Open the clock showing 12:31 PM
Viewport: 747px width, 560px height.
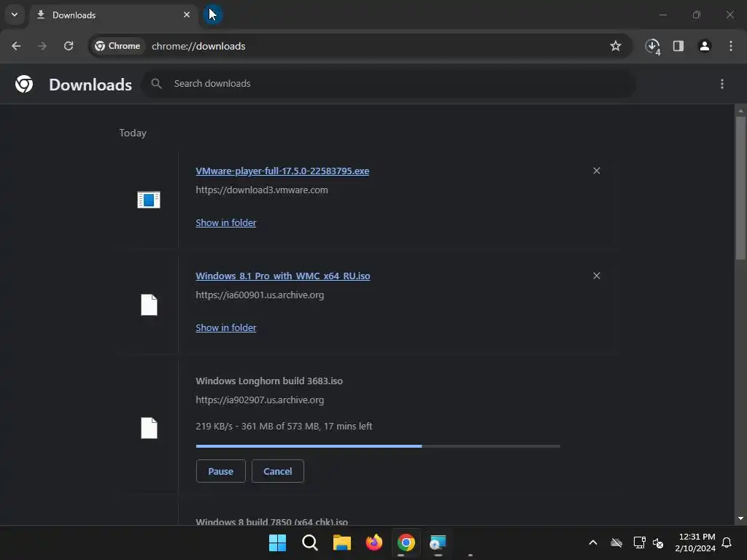(695, 542)
